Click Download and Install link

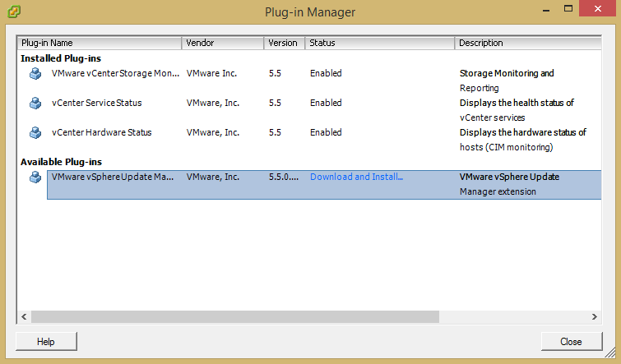point(356,177)
